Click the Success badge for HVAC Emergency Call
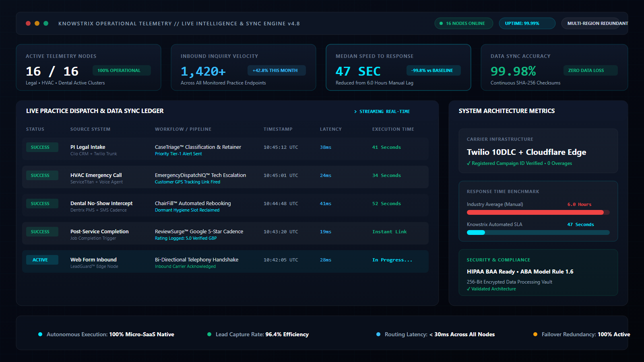The height and width of the screenshot is (362, 644). 42,175
